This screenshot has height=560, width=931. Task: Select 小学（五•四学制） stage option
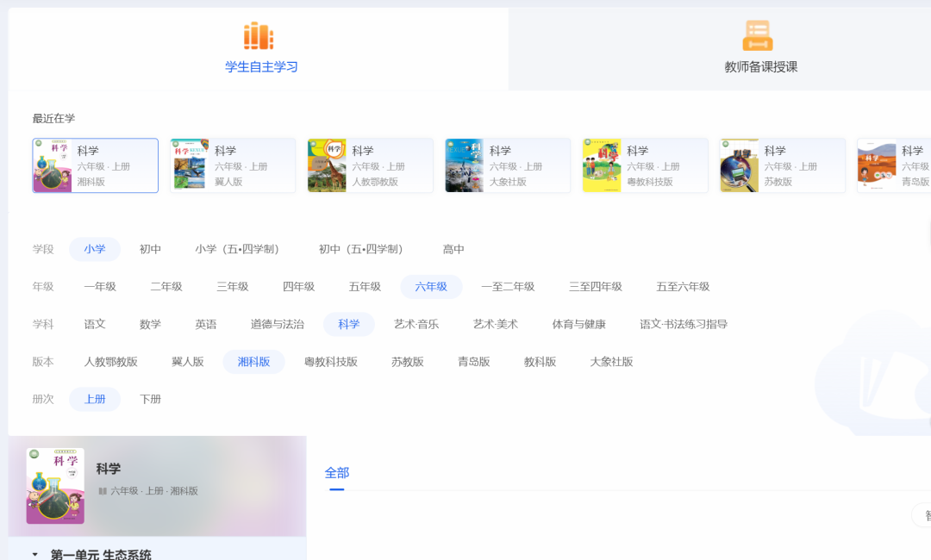pyautogui.click(x=235, y=249)
